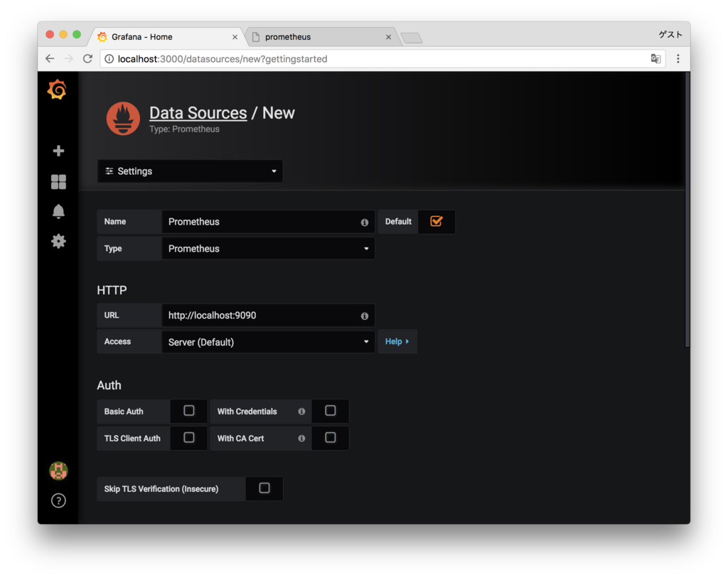
Task: Open the Type dropdown showing Prometheus
Action: click(x=268, y=249)
